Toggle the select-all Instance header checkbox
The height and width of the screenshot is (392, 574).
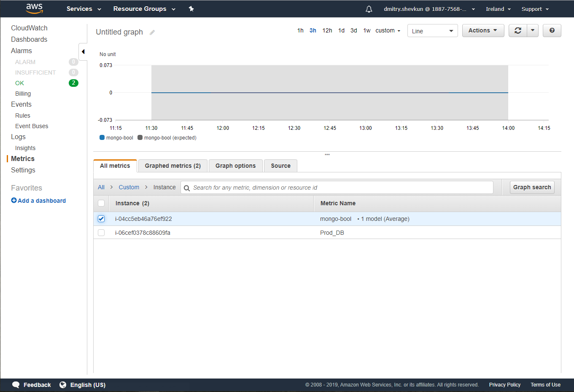(101, 203)
